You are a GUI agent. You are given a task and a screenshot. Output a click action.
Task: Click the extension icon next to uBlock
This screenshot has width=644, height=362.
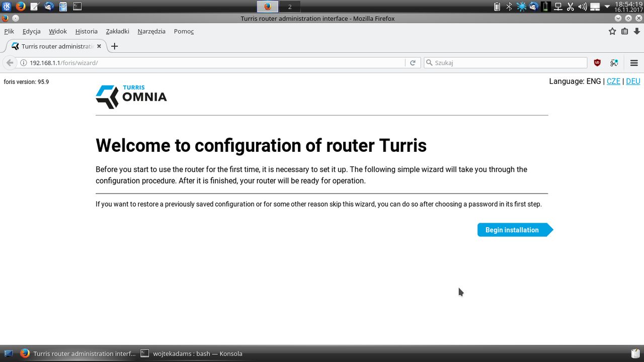coord(614,63)
